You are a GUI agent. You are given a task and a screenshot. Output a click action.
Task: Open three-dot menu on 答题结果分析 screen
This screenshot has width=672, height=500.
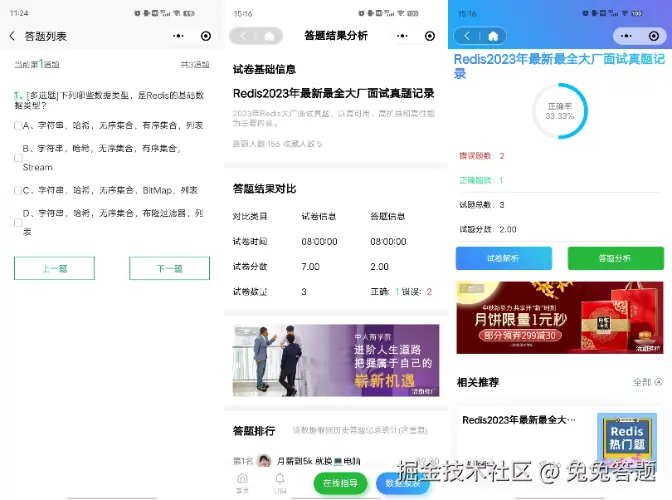coord(402,36)
